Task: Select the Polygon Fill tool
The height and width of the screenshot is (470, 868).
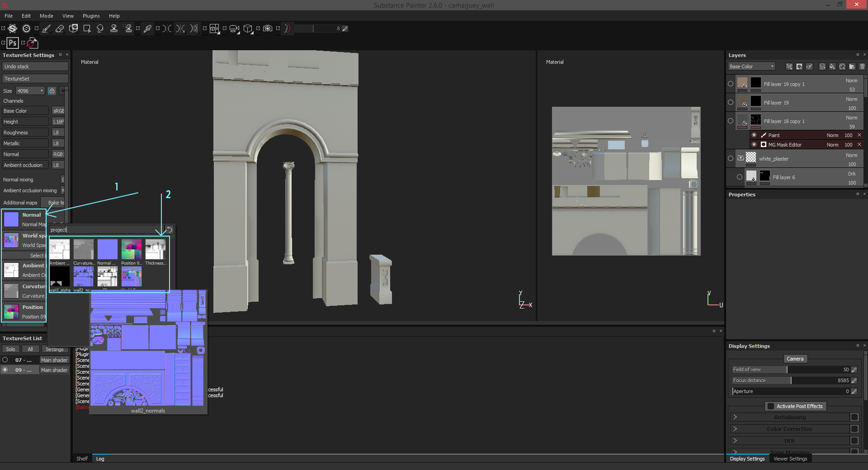Action: coord(87,28)
